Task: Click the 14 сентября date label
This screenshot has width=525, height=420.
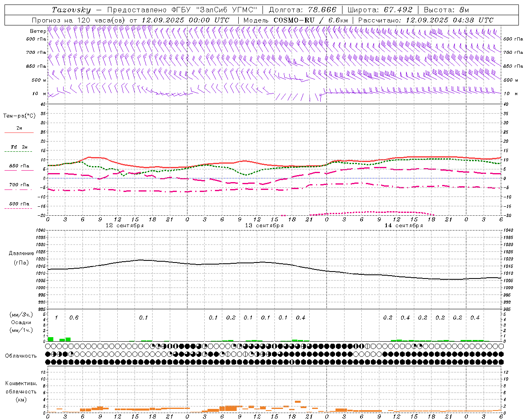Action: tap(404, 226)
